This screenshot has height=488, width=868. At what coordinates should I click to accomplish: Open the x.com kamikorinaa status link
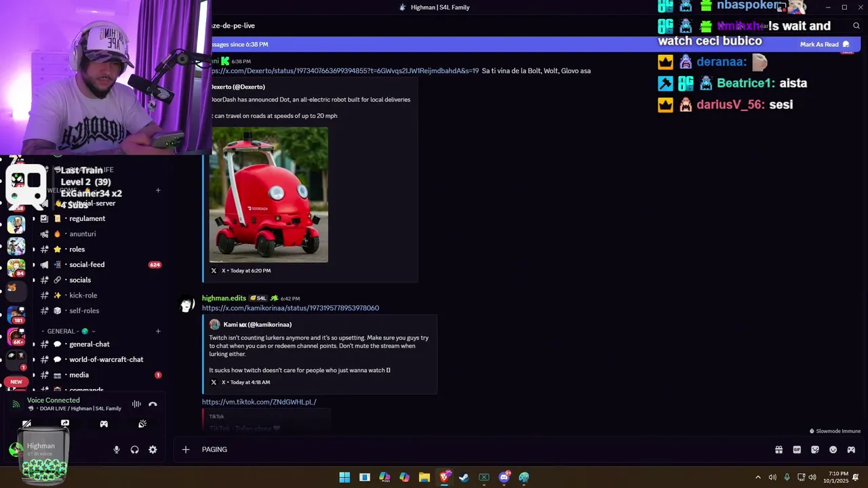[x=290, y=308]
